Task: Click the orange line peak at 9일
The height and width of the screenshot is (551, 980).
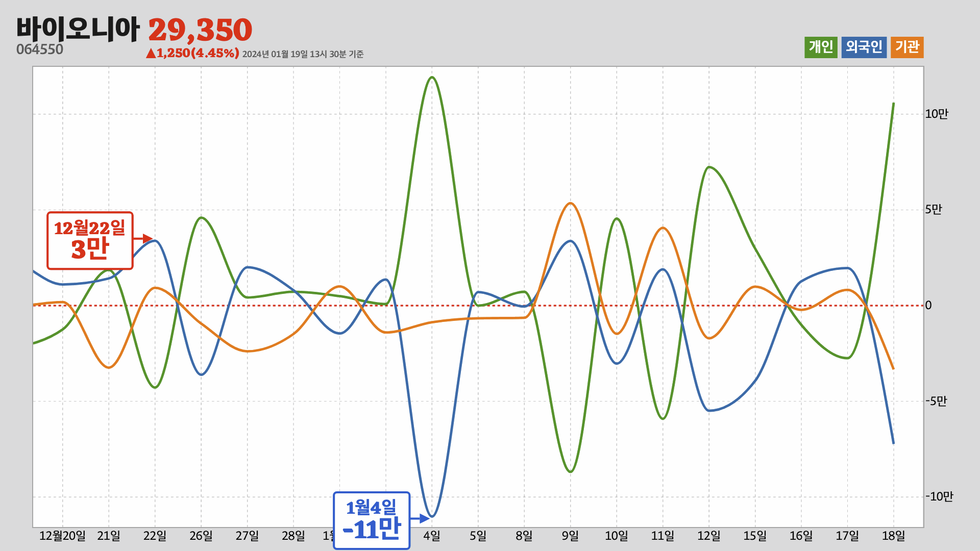Action: click(571, 204)
